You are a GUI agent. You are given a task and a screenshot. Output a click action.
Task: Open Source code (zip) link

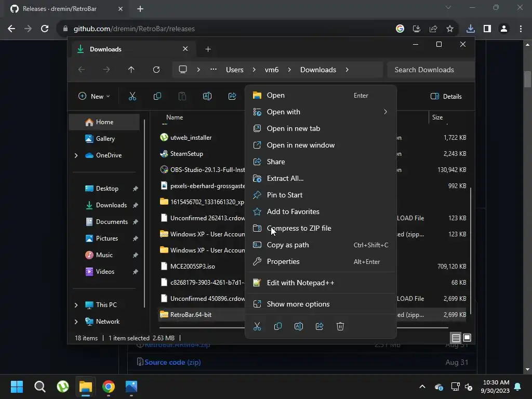pyautogui.click(x=172, y=362)
